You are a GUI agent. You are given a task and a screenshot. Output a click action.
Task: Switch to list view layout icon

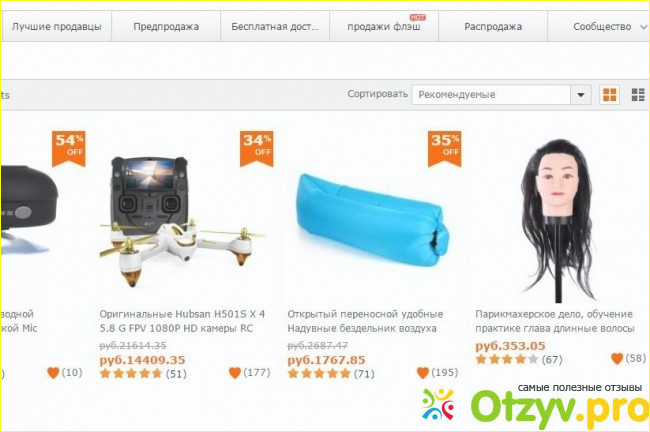638,95
